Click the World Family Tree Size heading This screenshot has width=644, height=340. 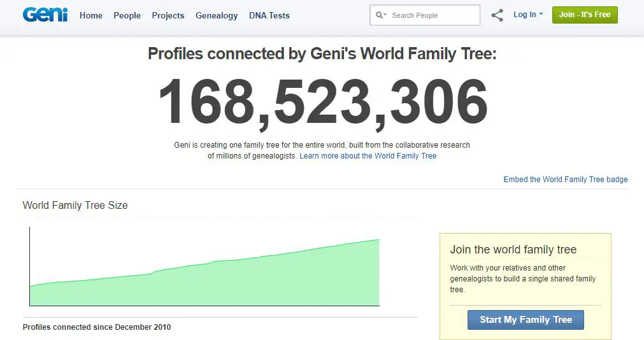75,205
